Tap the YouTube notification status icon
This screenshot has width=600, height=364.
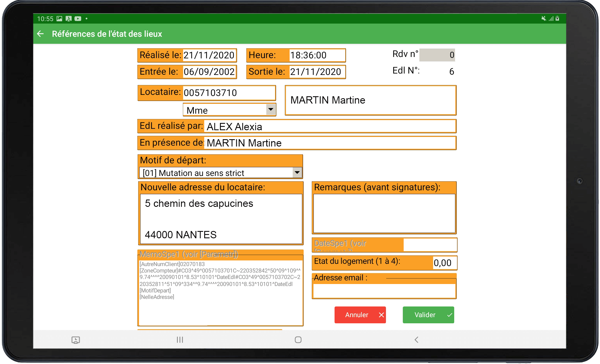[x=78, y=19]
